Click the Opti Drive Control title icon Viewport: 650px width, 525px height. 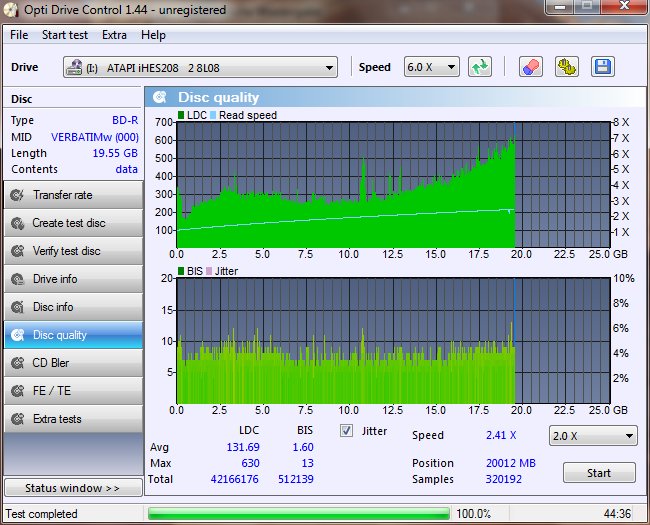pyautogui.click(x=10, y=10)
